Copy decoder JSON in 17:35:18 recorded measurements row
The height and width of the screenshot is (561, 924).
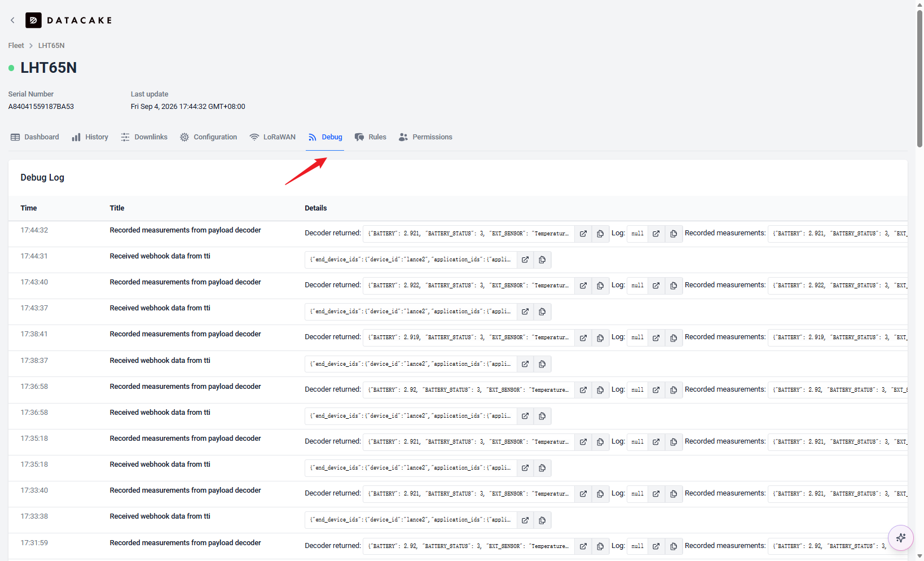(600, 442)
